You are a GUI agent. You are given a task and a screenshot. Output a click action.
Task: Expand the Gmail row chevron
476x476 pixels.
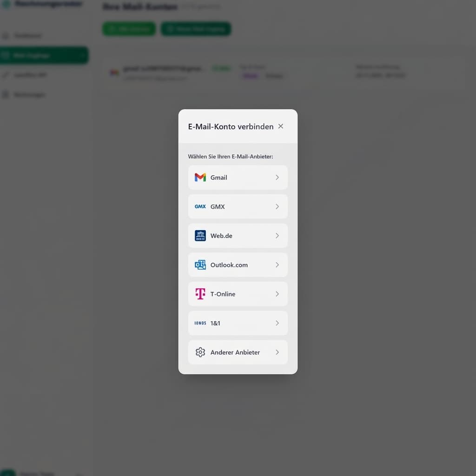277,177
